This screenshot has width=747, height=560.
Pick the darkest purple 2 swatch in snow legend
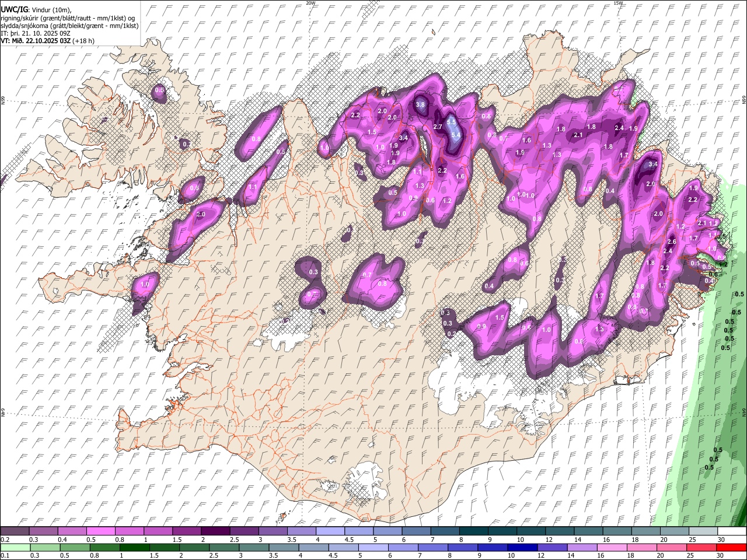pos(215,531)
